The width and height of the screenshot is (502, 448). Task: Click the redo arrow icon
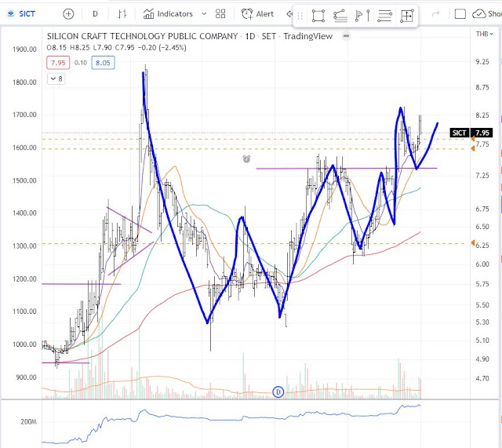pos(436,14)
